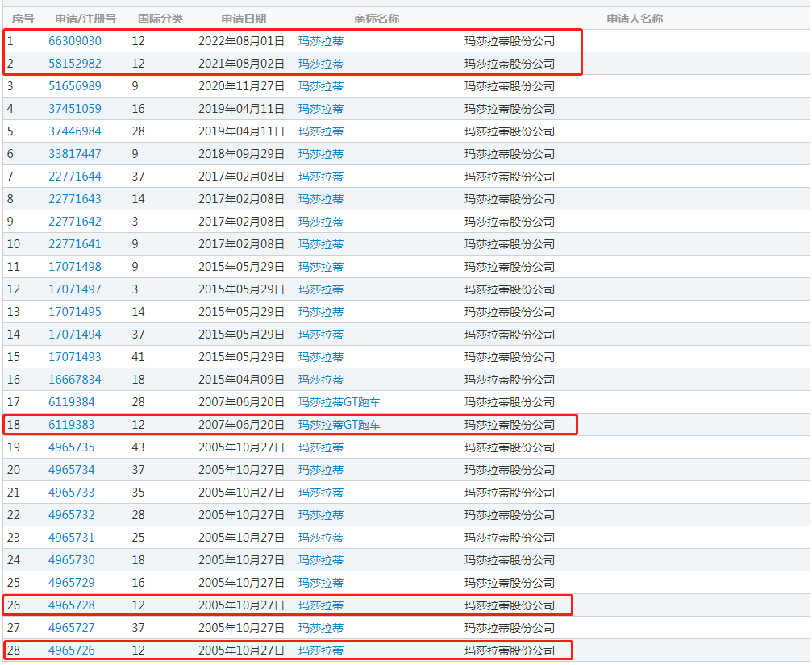Click application number 51656989
The width and height of the screenshot is (812, 665).
75,86
